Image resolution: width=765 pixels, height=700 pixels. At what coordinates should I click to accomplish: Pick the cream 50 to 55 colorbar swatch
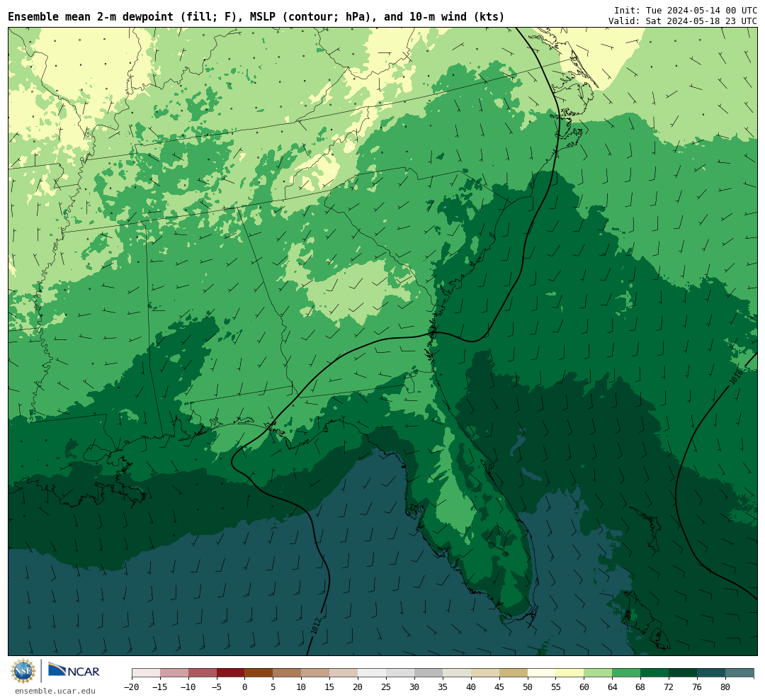coord(542,673)
